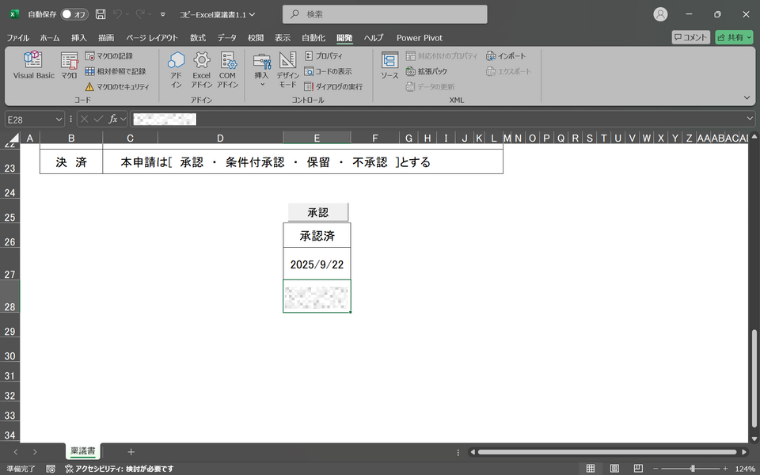Open the 数式 ribbon tab
The width and height of the screenshot is (760, 475).
point(198,38)
